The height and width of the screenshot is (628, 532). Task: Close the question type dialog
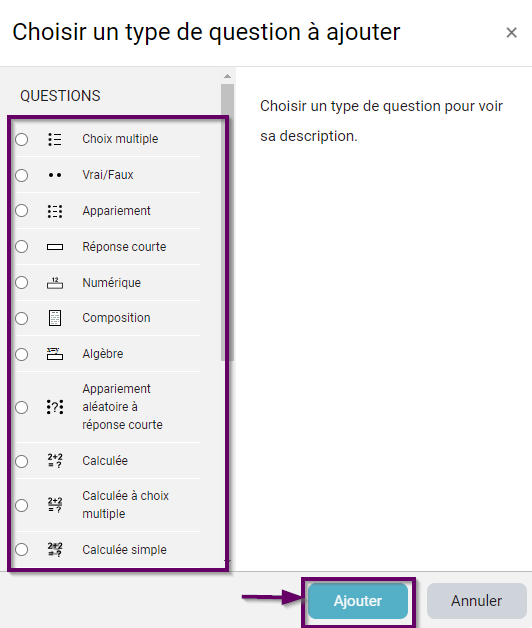pyautogui.click(x=511, y=32)
